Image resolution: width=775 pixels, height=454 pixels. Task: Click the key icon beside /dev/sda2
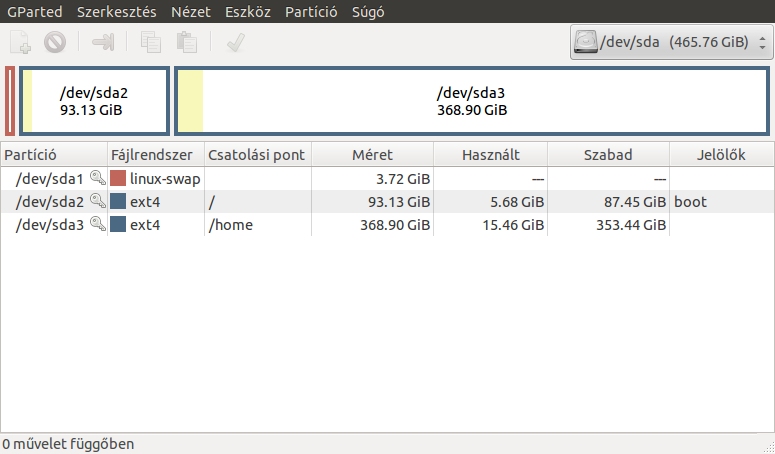pyautogui.click(x=97, y=202)
